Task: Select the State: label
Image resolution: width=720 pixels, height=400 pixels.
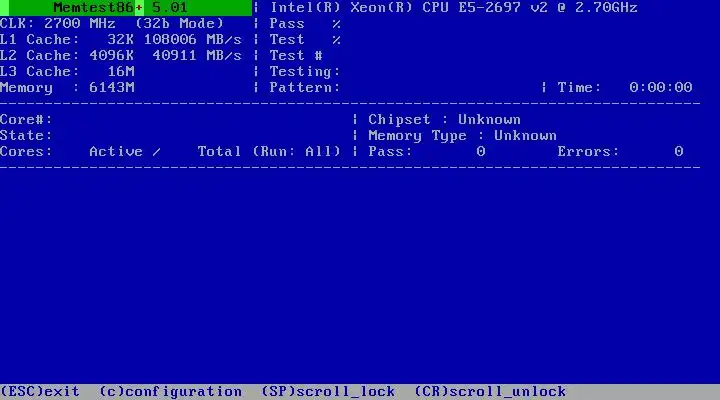Action: tap(26, 135)
